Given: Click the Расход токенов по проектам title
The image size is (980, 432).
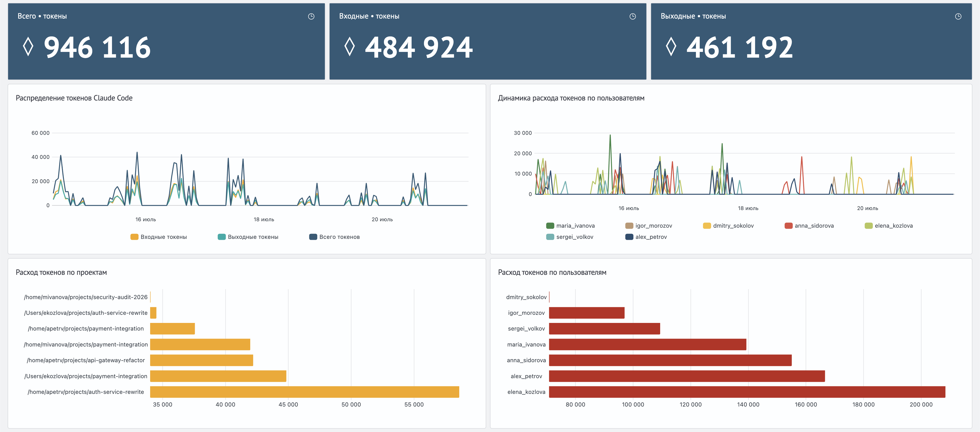Looking at the screenshot, I should [61, 272].
